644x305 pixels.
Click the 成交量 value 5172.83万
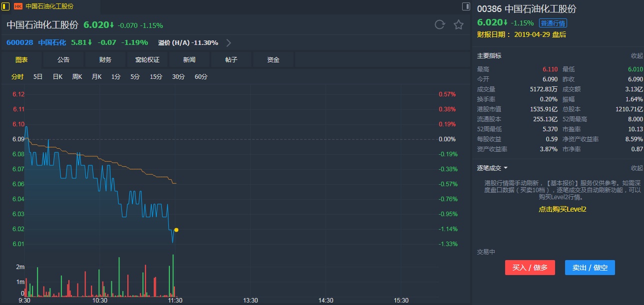coord(544,89)
